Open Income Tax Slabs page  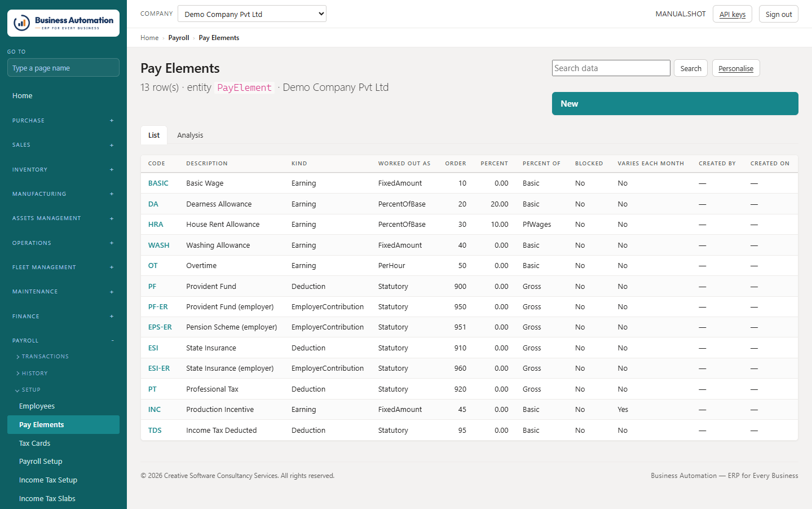tap(63, 499)
